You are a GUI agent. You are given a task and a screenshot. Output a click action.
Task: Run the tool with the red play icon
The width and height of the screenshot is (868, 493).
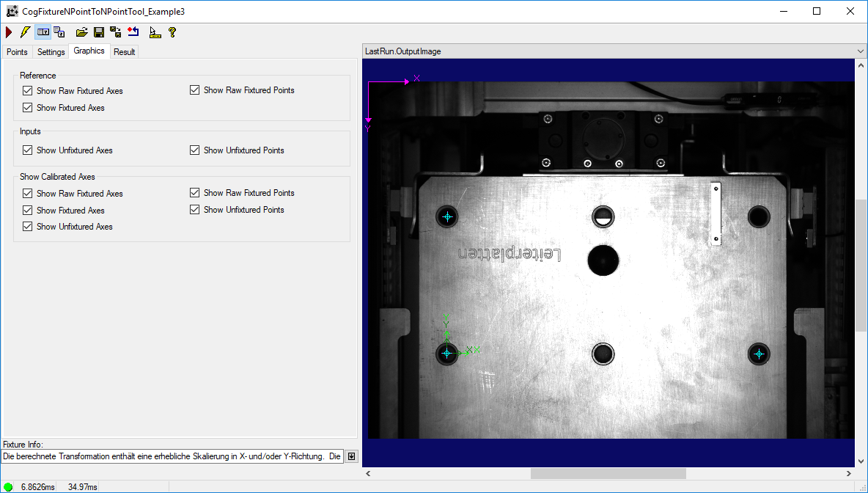(x=9, y=33)
